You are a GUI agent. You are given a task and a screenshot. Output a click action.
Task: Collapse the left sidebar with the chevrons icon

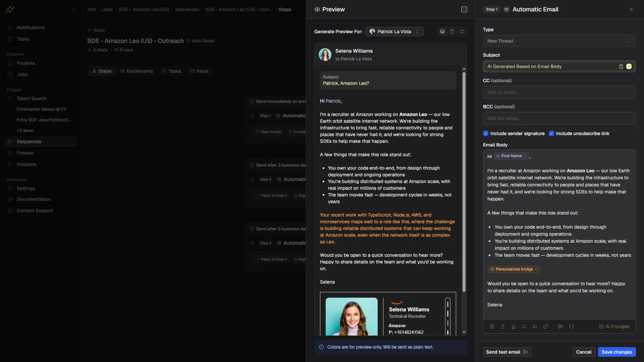[74, 9]
